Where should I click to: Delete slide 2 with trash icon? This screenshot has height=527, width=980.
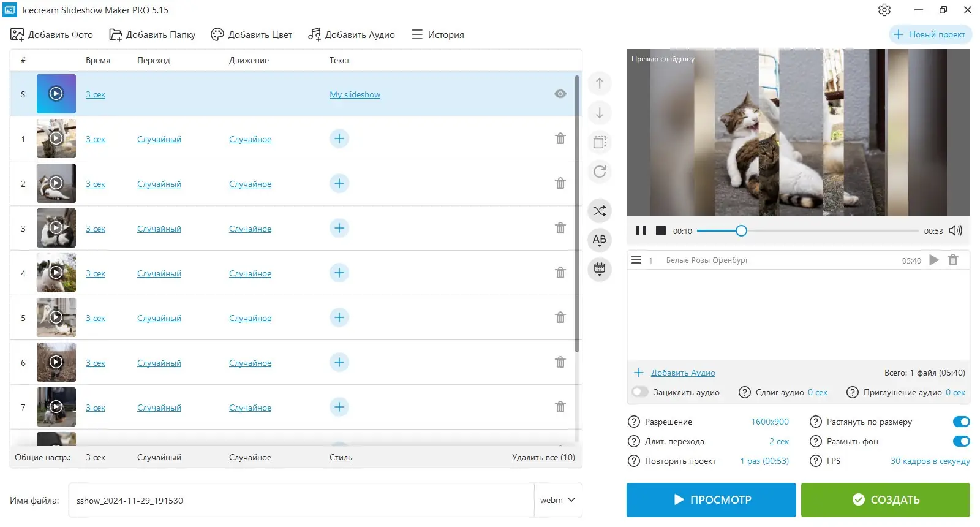pyautogui.click(x=560, y=183)
